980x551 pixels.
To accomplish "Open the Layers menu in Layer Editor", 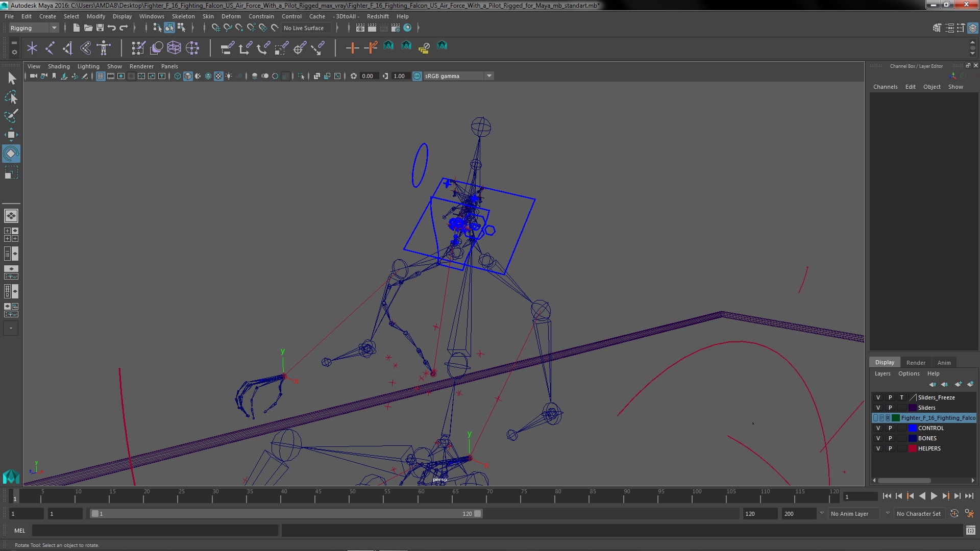I will click(882, 373).
